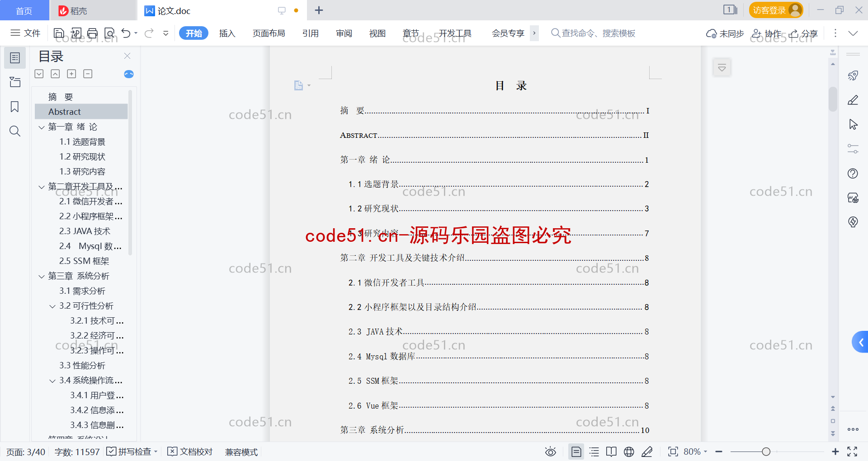Open the quick access toolbar customize dropdown

tap(166, 33)
